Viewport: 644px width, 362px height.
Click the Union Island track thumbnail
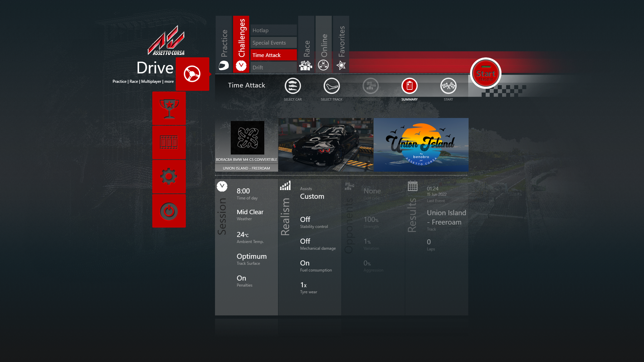point(421,145)
